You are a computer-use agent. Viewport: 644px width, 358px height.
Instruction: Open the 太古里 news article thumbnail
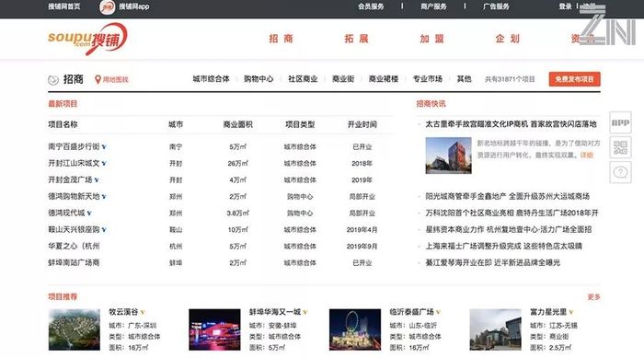coord(448,156)
